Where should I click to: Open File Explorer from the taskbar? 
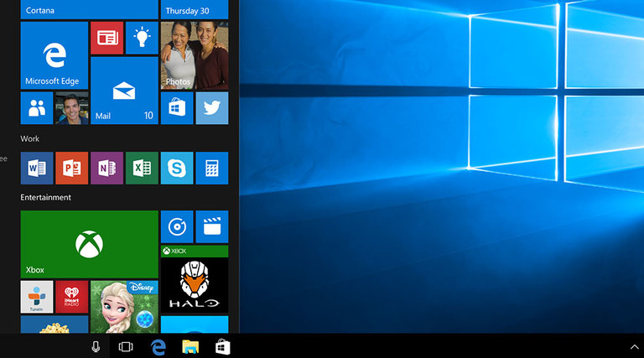pyautogui.click(x=190, y=347)
